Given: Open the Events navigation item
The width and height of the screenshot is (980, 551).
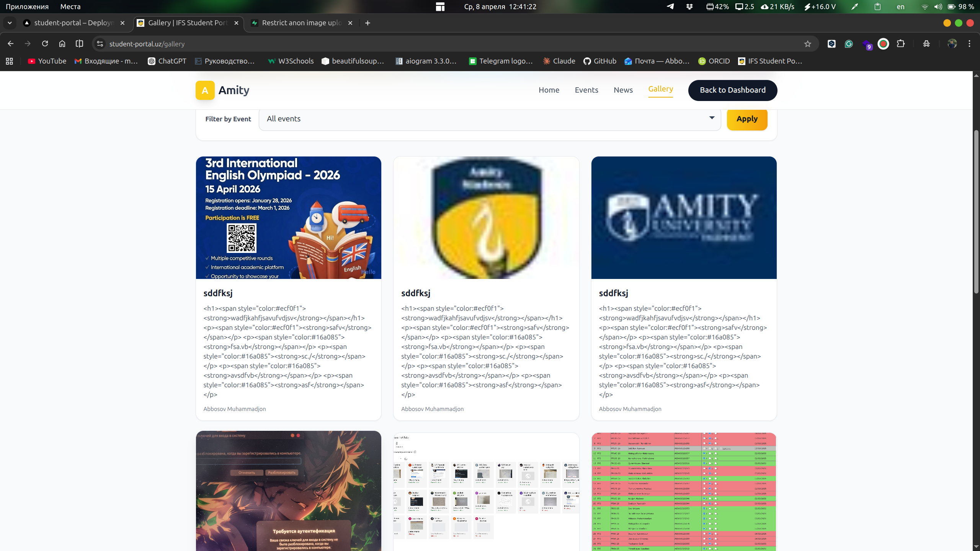Looking at the screenshot, I should [x=586, y=90].
